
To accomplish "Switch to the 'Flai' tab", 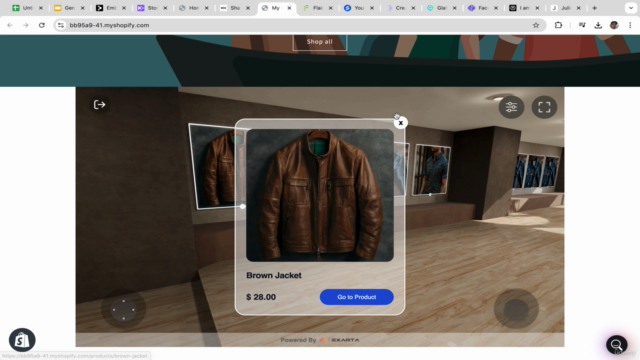I will pos(317,8).
